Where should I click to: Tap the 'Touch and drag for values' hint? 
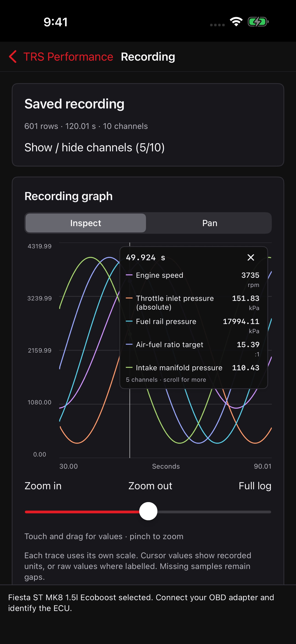coord(104,536)
